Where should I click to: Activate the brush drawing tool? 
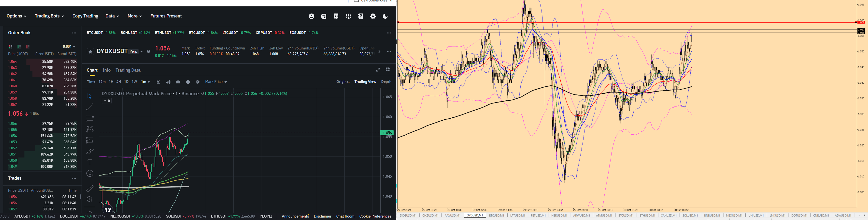(90, 151)
